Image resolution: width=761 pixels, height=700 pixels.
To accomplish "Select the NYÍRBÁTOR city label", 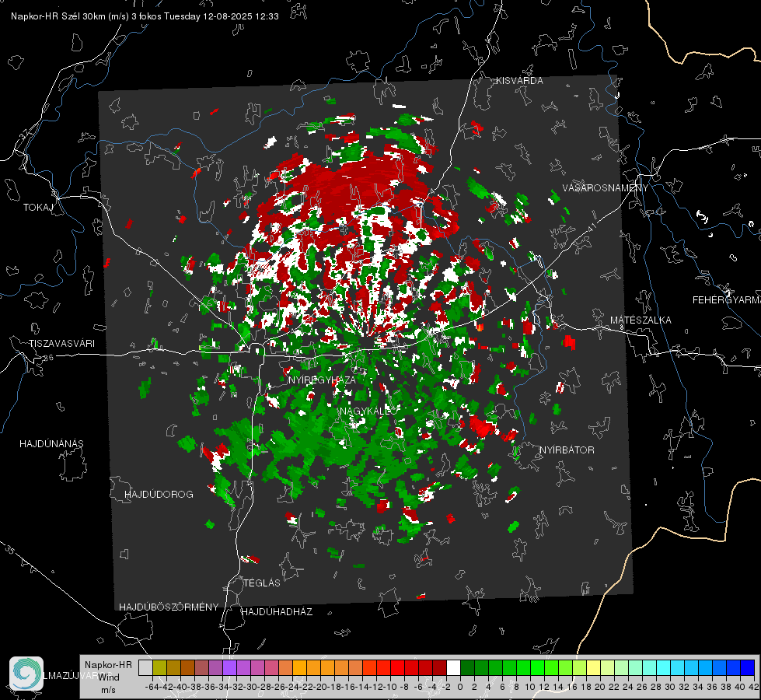I will point(567,450).
